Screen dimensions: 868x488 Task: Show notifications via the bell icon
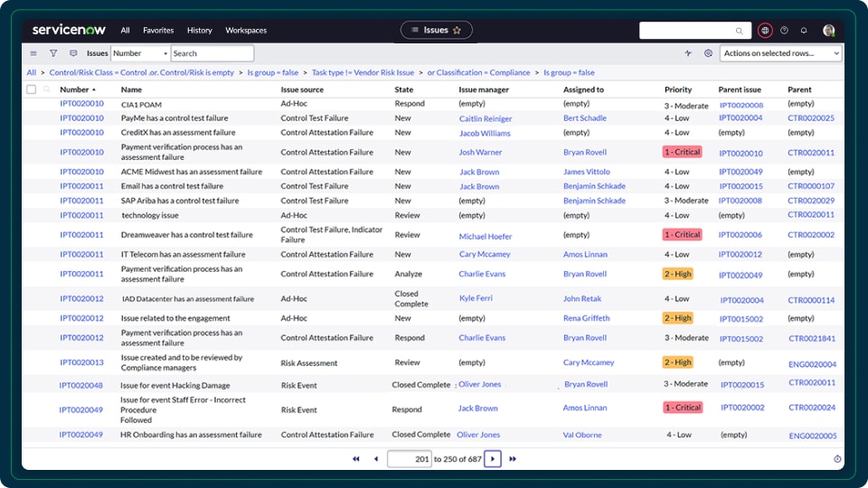pyautogui.click(x=804, y=30)
